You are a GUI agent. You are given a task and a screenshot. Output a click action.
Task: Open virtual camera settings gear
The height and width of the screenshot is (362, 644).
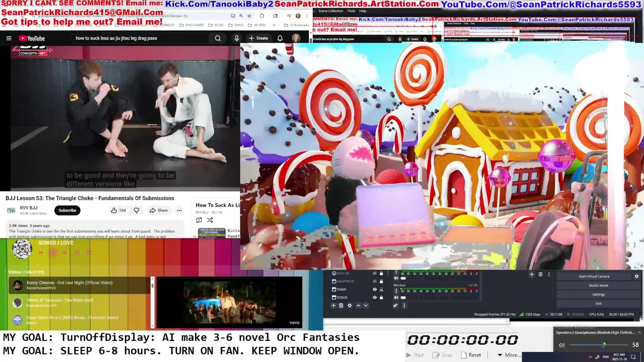click(636, 276)
